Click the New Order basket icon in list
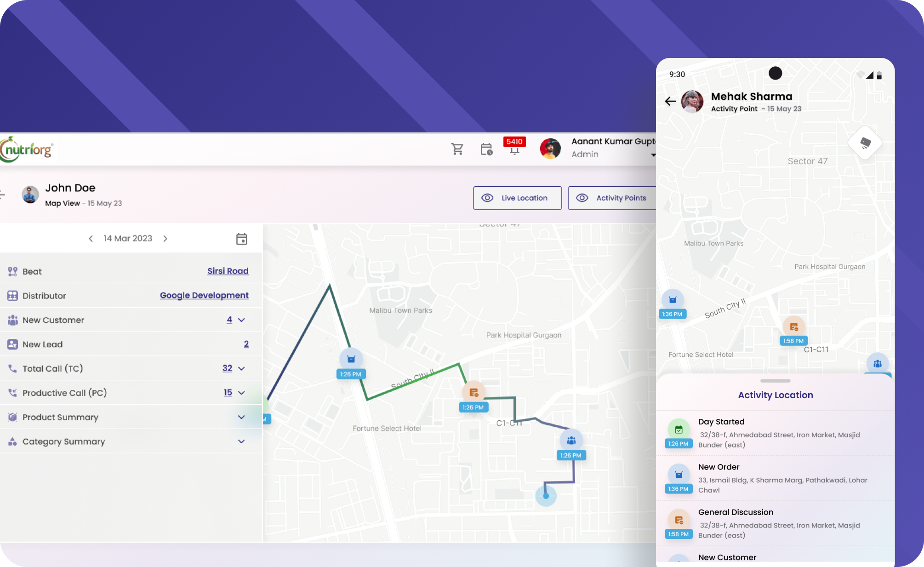924x567 pixels. coord(679,475)
